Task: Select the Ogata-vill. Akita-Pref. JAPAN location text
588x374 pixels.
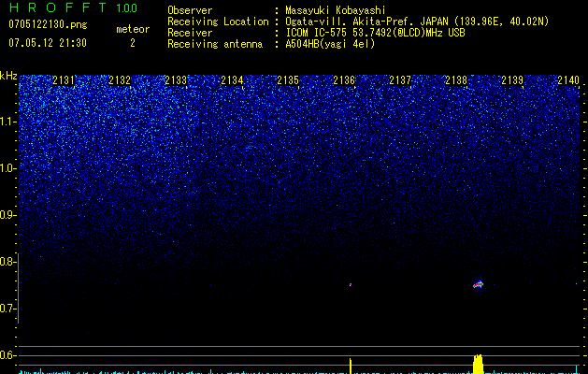Action: [417, 22]
